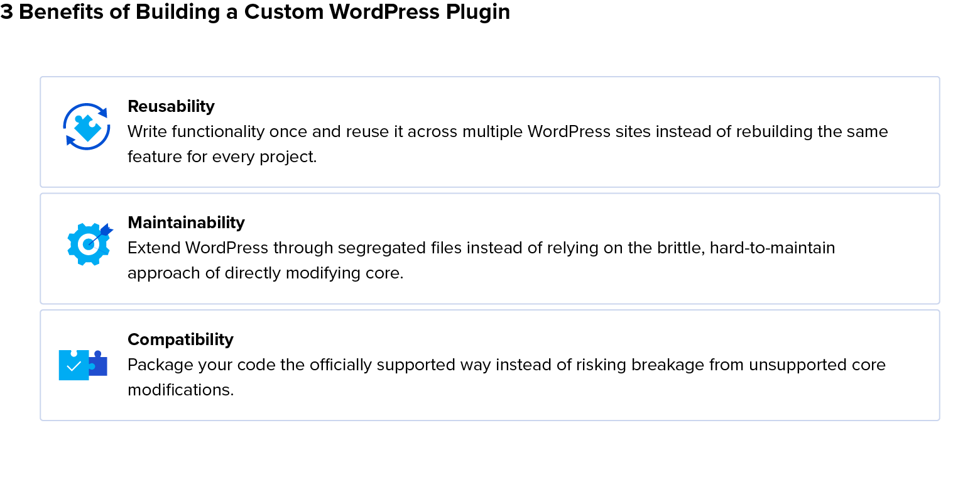
Task: Click the word 'modifications.' in Compatibility card
Action: (180, 390)
